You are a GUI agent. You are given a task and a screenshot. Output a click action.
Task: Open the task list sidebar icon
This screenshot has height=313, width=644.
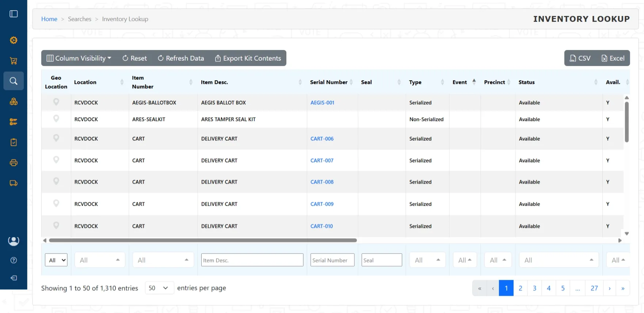pos(14,122)
